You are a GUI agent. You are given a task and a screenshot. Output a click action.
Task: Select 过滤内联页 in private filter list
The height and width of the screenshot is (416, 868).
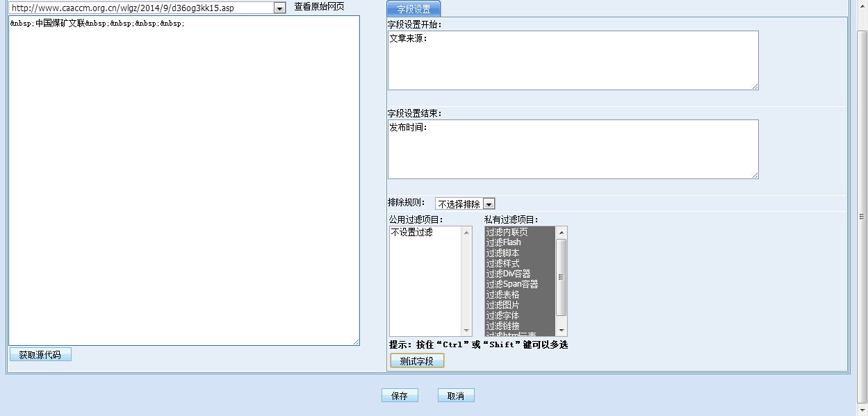[x=507, y=232]
